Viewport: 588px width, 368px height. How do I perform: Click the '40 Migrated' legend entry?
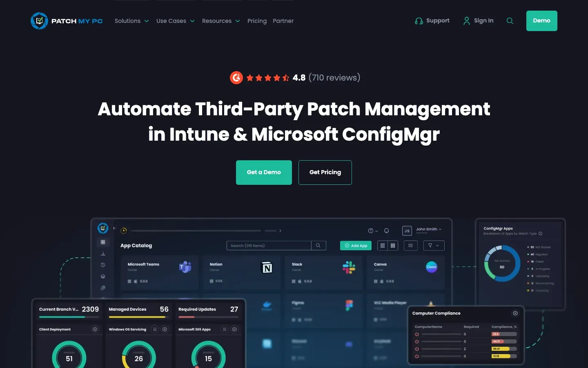tap(537, 254)
